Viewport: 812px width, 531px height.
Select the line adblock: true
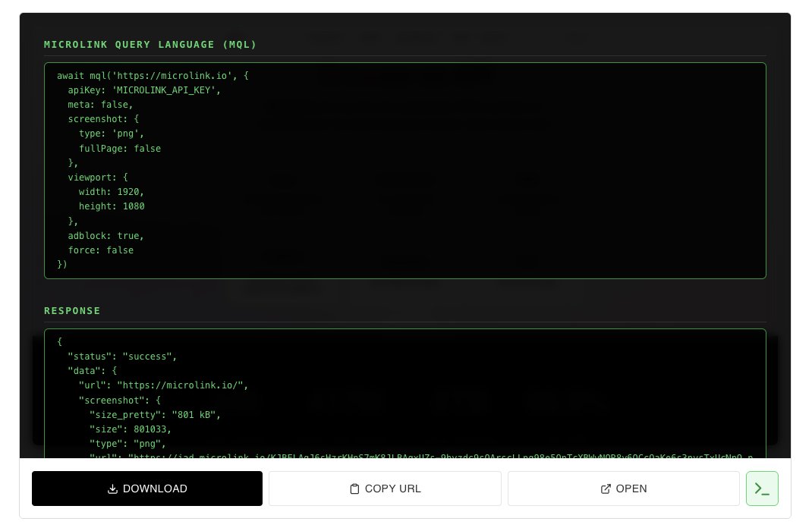coord(105,235)
